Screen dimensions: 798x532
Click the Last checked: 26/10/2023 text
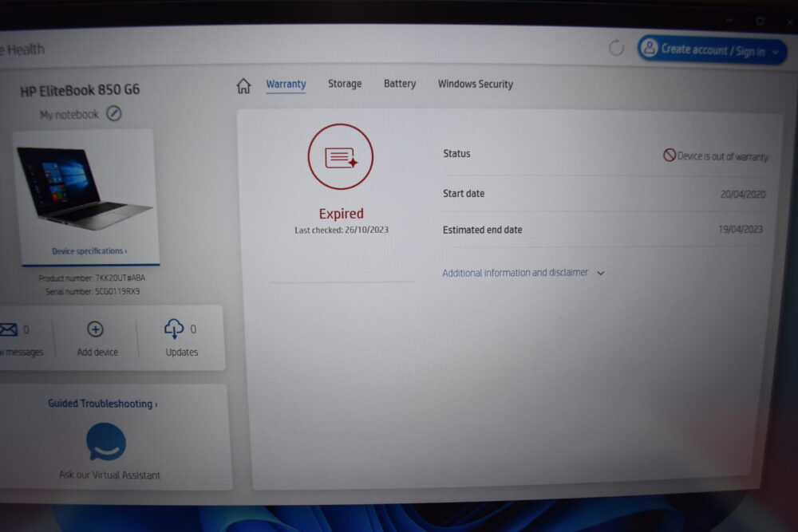tap(342, 230)
